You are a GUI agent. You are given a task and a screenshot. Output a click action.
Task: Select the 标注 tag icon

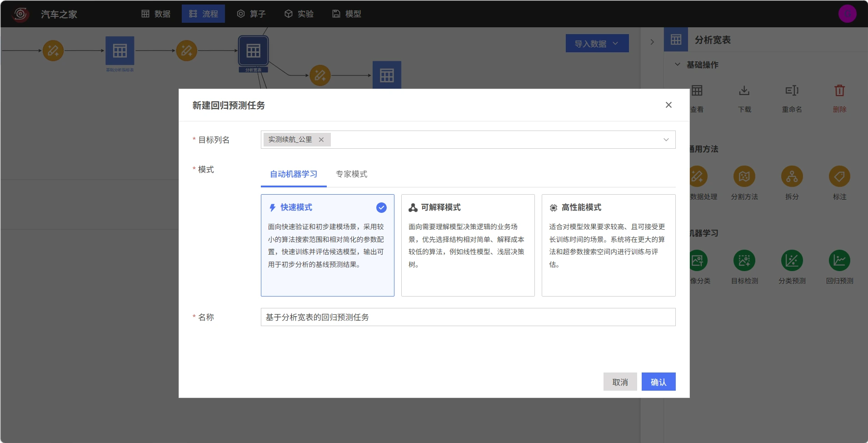[x=839, y=176]
